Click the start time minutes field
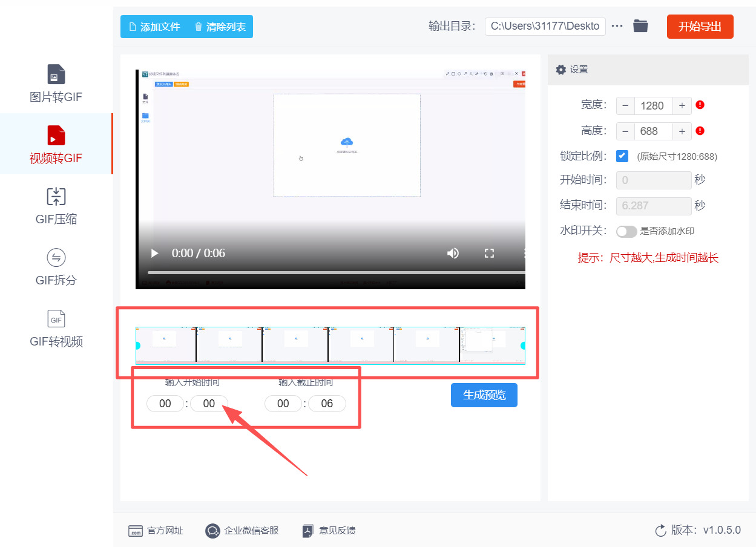756x547 pixels. pos(165,404)
